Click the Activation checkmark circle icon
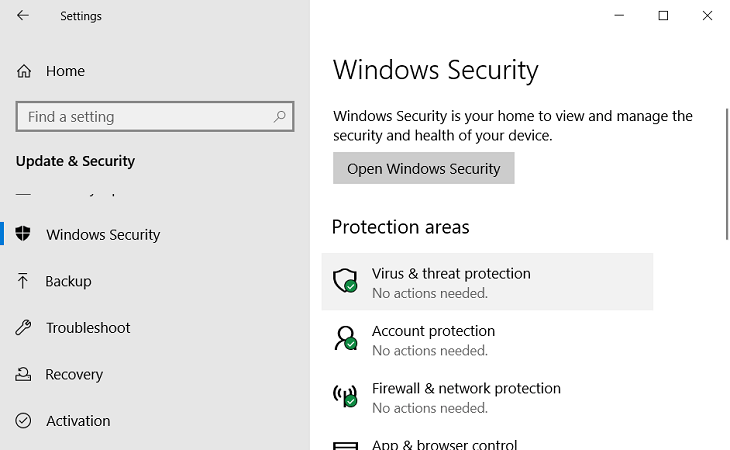This screenshot has width=730, height=450. tap(23, 421)
